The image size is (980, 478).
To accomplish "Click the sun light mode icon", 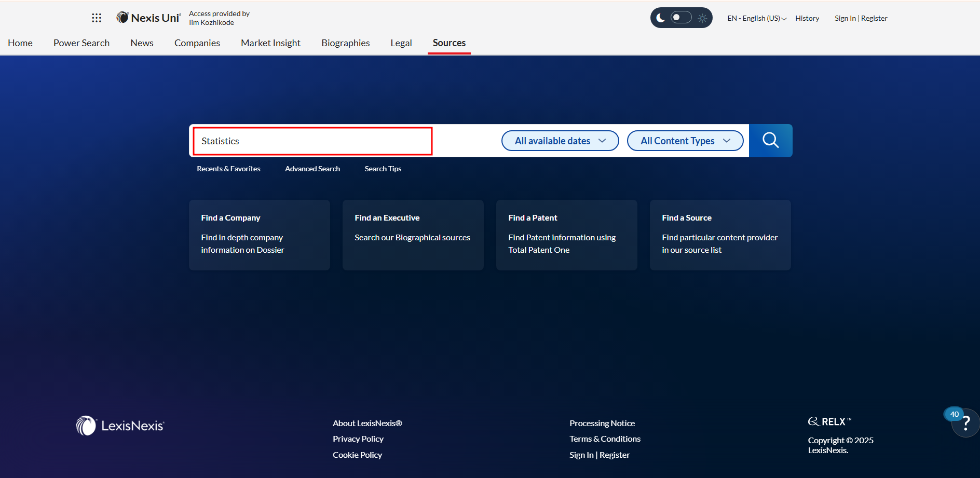I will pos(702,18).
